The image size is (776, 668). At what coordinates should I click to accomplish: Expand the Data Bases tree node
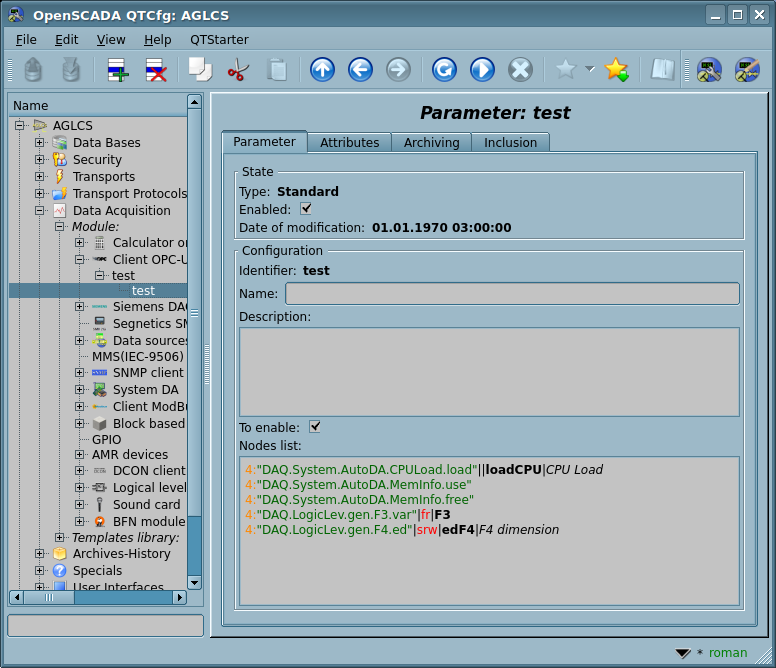click(x=40, y=143)
